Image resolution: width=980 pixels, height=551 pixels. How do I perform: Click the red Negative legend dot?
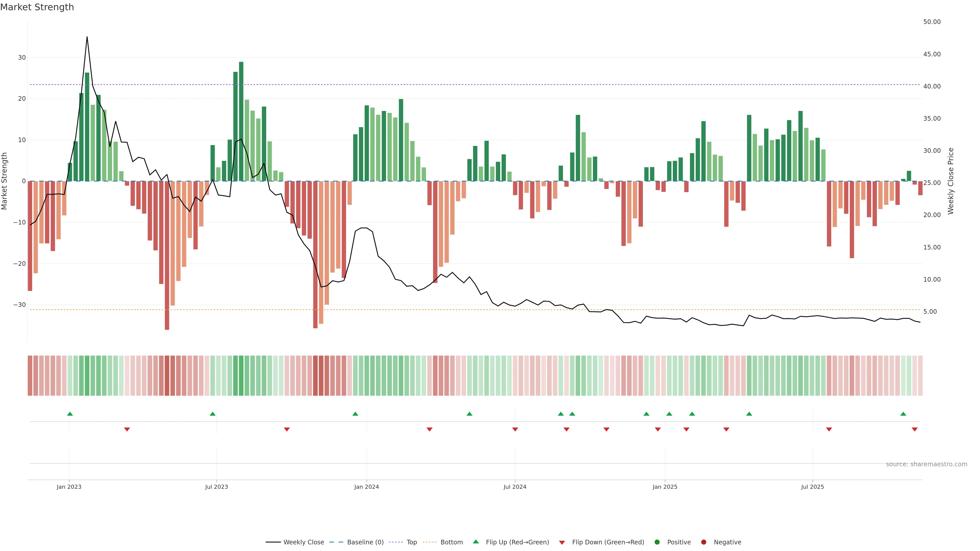(x=703, y=542)
